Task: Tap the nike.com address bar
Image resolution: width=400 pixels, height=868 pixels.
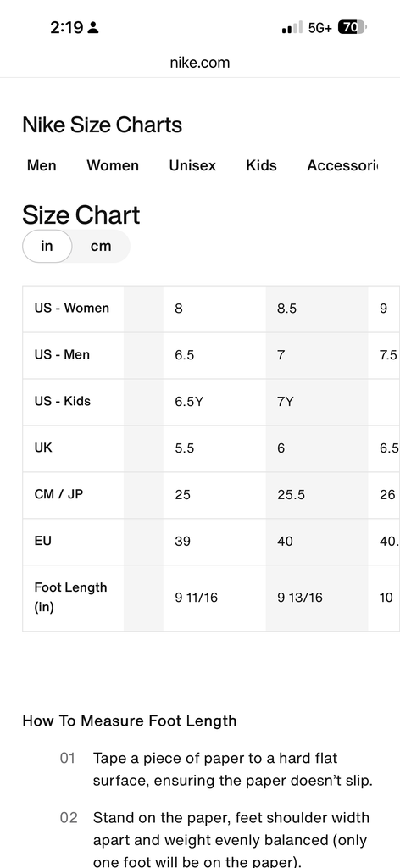Action: tap(200, 63)
